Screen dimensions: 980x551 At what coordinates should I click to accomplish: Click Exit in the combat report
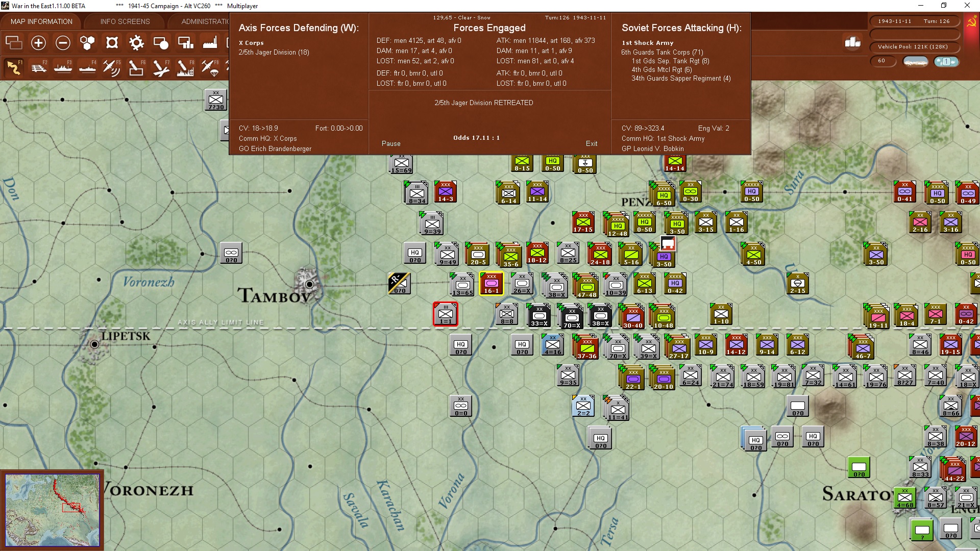click(592, 144)
